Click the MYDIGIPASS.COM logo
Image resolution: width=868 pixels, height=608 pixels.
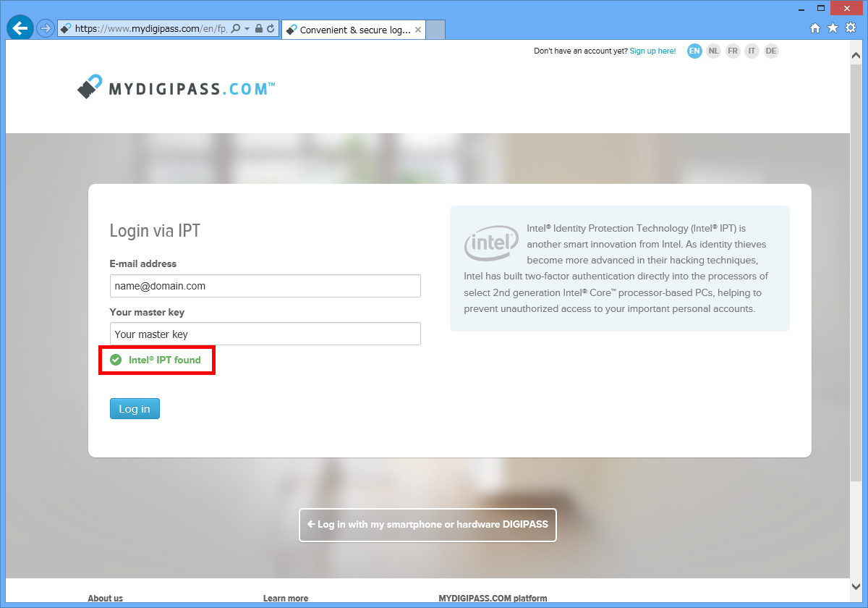coord(176,88)
